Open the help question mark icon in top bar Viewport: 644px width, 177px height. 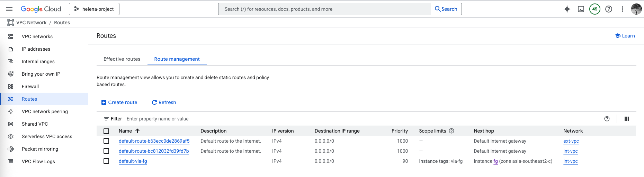coord(608,9)
